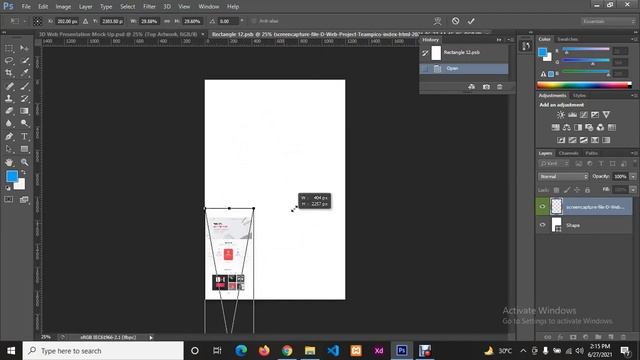Delete current state in History panel
This screenshot has height=360, width=640.
(x=500, y=87)
